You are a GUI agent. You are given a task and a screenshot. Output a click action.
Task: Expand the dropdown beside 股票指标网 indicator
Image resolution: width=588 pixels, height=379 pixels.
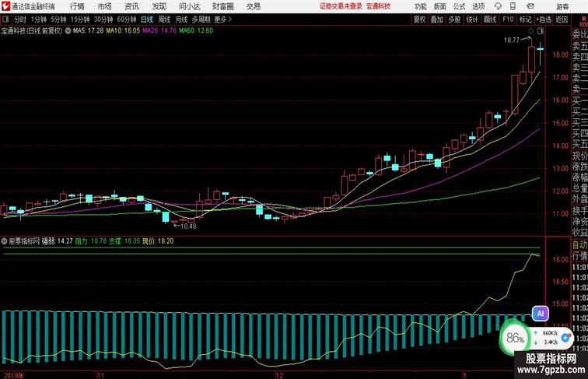(x=4, y=241)
